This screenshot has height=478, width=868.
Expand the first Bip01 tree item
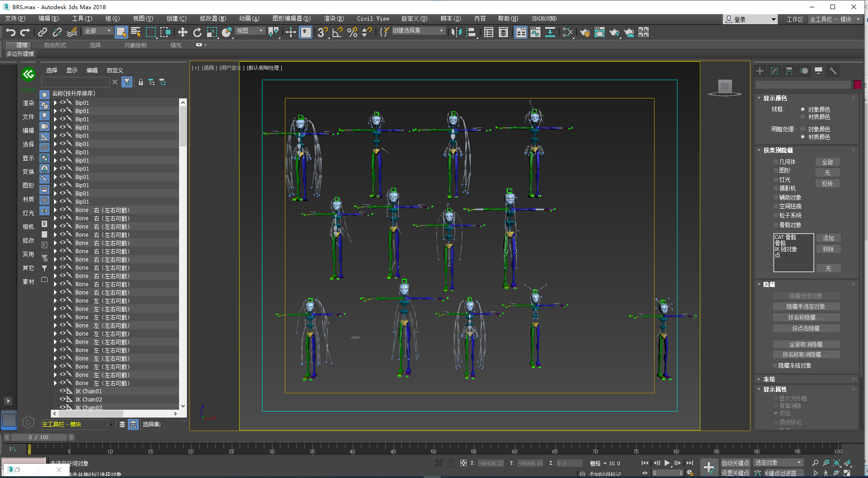(x=55, y=103)
